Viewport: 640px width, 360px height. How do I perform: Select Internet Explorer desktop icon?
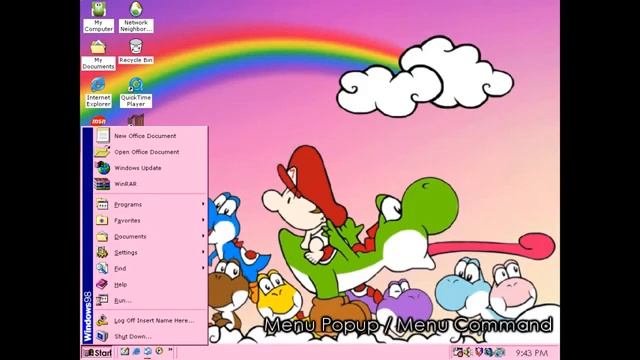pyautogui.click(x=98, y=93)
